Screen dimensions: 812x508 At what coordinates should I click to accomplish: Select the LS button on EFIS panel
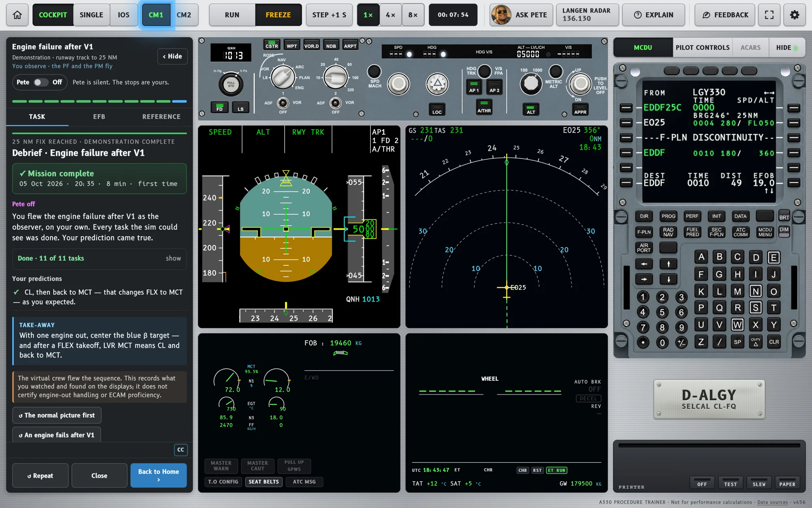point(240,108)
